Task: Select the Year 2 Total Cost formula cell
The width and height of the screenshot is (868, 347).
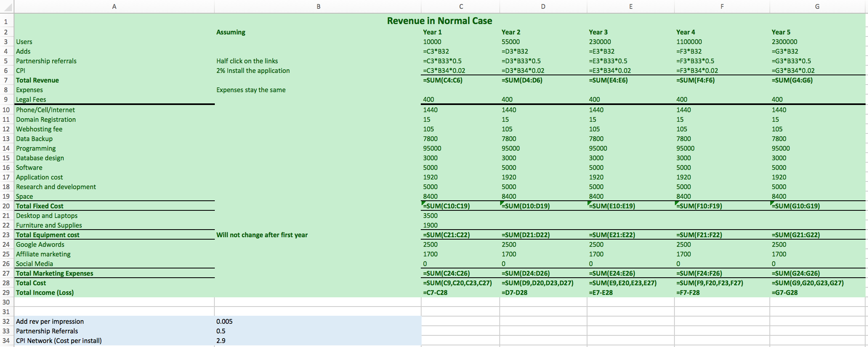Action: 537,283
